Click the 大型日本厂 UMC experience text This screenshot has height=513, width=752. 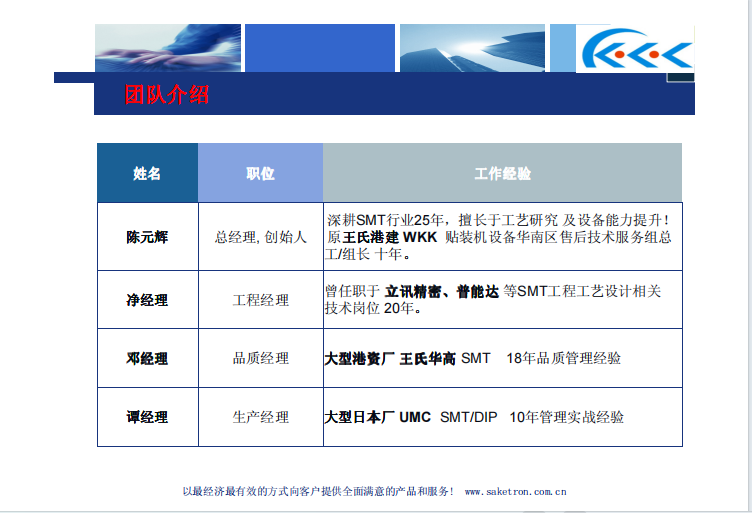378,417
